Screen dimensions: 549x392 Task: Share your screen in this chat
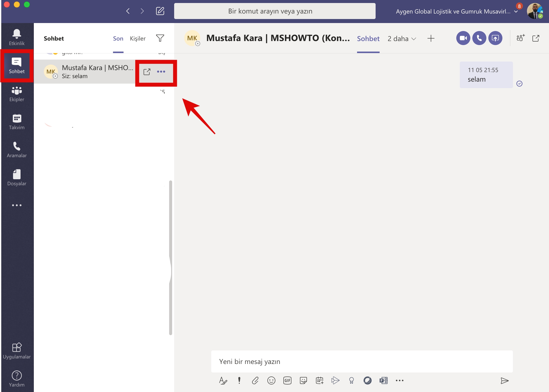495,38
